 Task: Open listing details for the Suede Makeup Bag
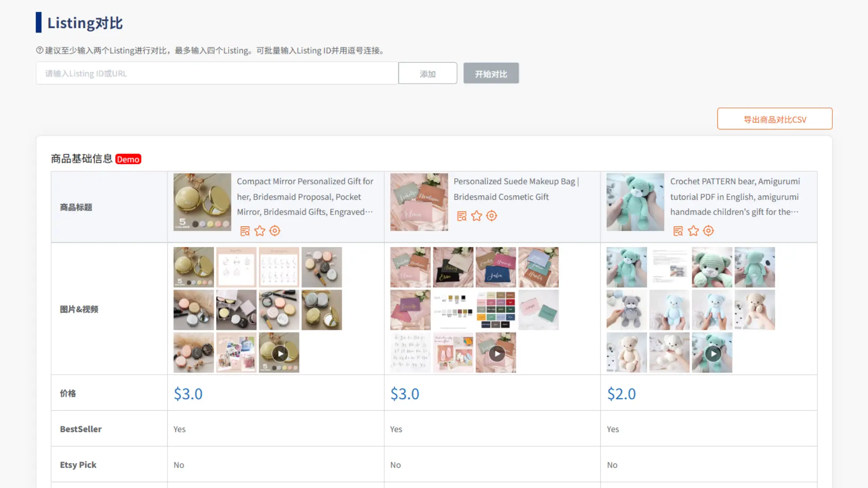point(462,216)
